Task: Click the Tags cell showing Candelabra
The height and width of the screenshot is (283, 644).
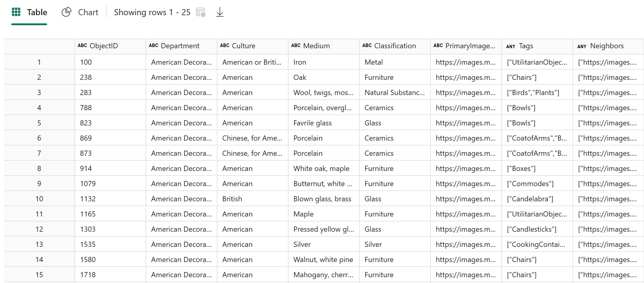Action: [530, 199]
